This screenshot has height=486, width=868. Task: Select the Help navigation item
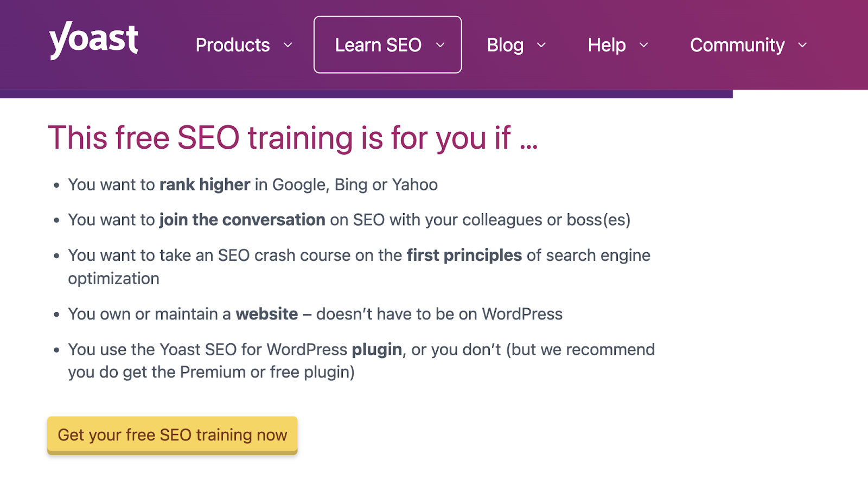click(x=607, y=46)
